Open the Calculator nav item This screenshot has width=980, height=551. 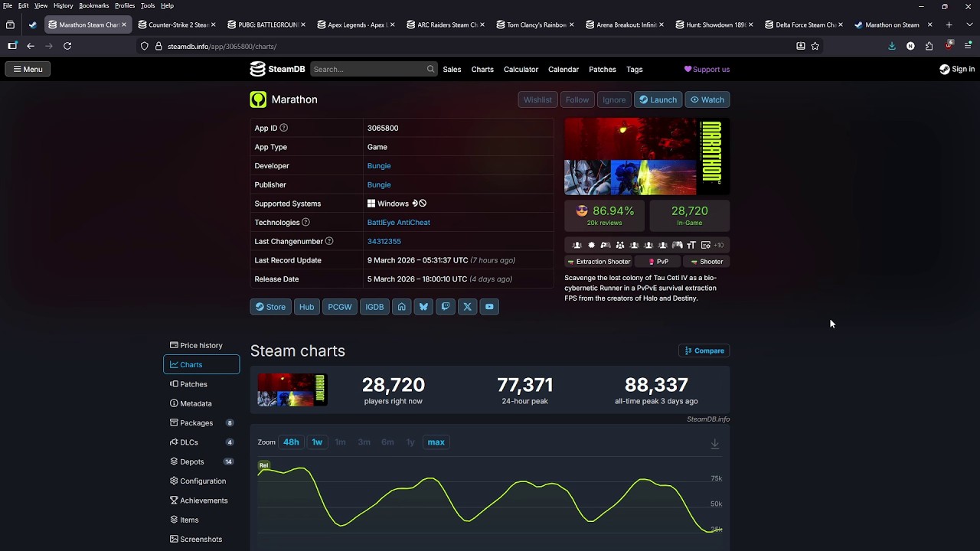(x=521, y=69)
